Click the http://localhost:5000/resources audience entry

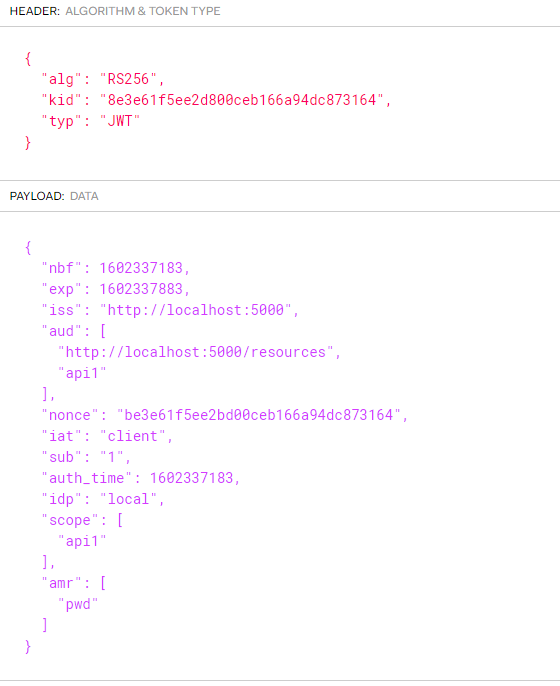[x=196, y=352]
